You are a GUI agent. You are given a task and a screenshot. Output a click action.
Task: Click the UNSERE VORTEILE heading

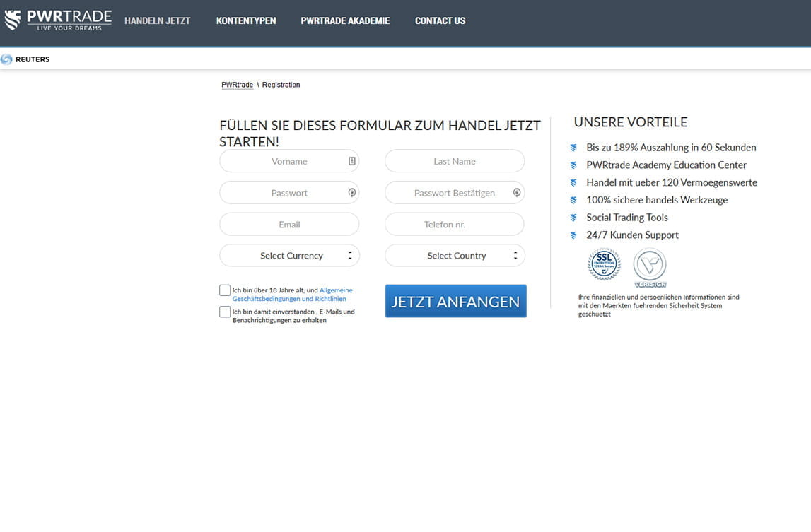(x=631, y=122)
